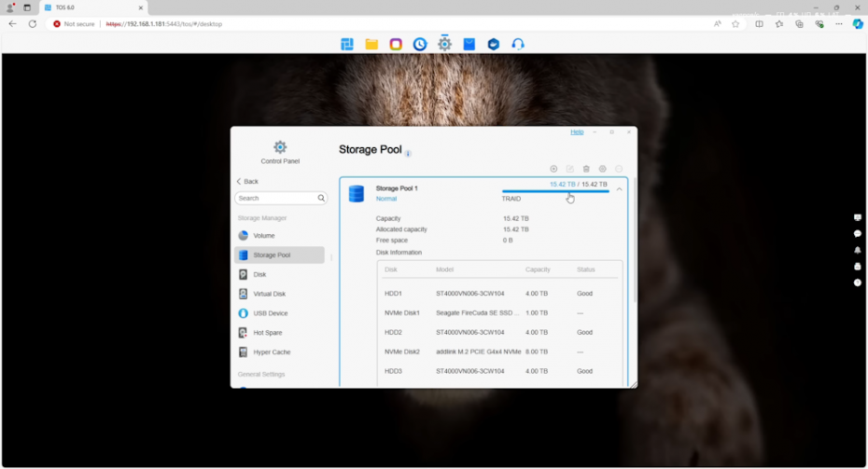868x469 pixels.
Task: Click addlink M.2 PCIE G4x4 NVMe text
Action: click(x=478, y=352)
